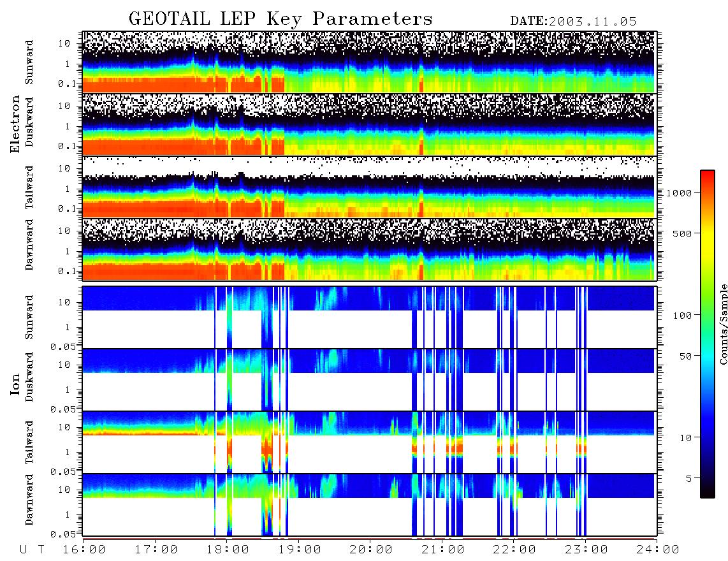Select the Electron "Sunward" axis label
This screenshot has height=561, width=728.
[29, 62]
